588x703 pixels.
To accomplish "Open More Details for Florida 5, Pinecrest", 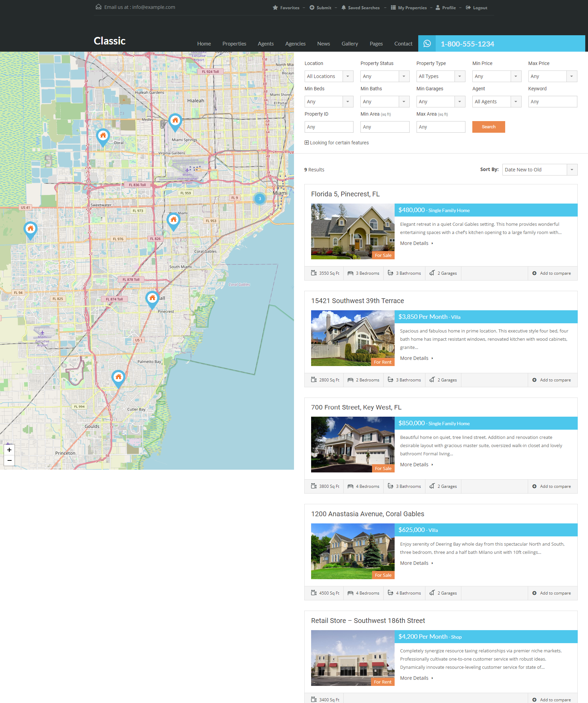I will coord(416,243).
